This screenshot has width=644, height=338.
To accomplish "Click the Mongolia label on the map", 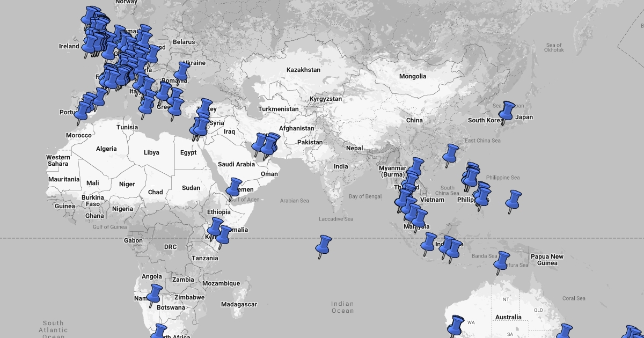I will (x=413, y=76).
